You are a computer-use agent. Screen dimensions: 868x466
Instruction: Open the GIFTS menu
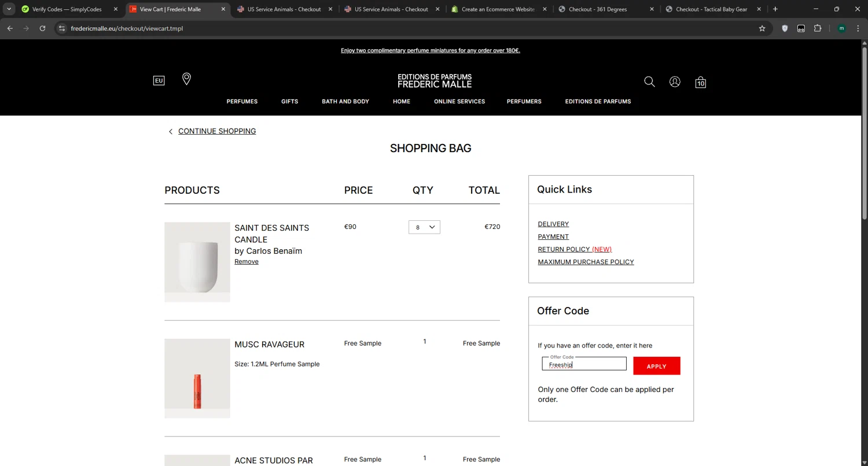[x=290, y=101]
